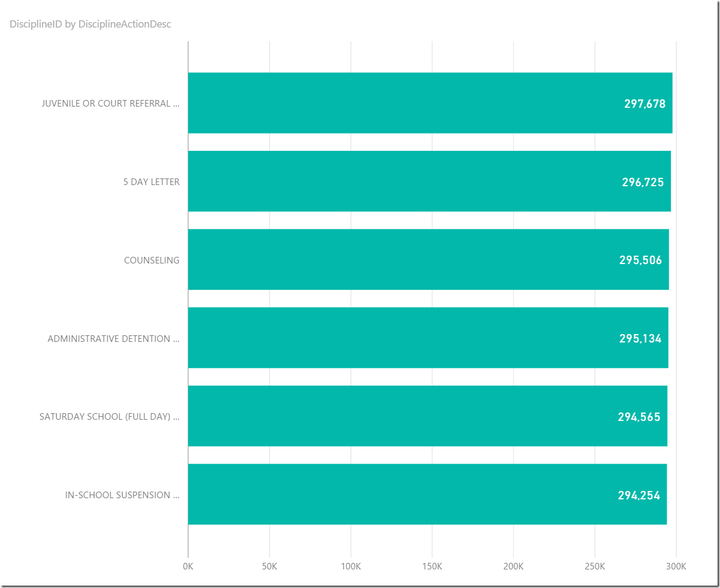Click the 295,506 data label
720x588 pixels.
click(x=640, y=260)
